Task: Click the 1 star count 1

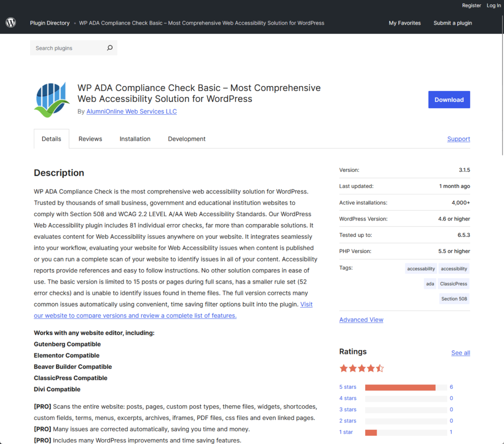Action: [x=451, y=432]
